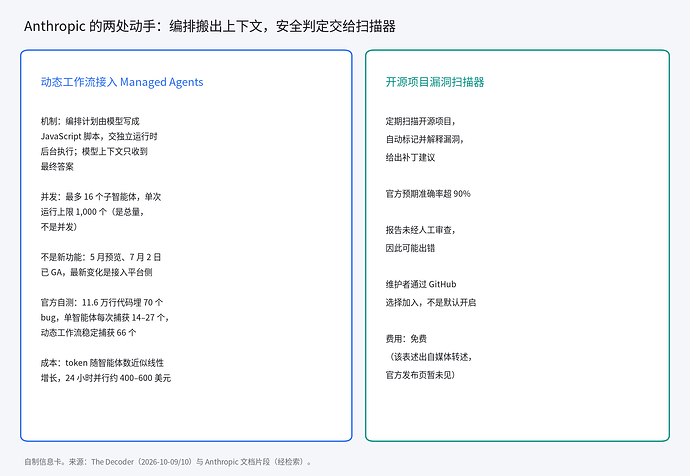This screenshot has height=476, width=690.
Task: Select the line "bug，单智能体每次捕获 14–27 个，"
Action: click(105, 318)
